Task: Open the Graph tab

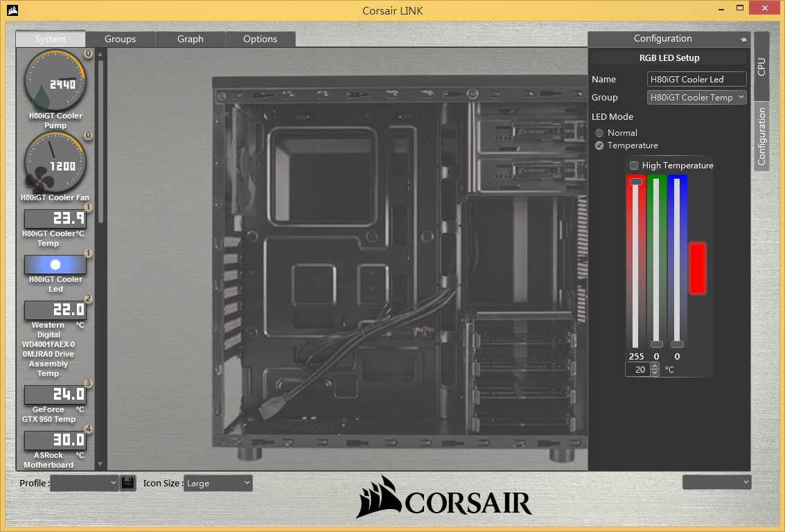Action: coord(191,39)
